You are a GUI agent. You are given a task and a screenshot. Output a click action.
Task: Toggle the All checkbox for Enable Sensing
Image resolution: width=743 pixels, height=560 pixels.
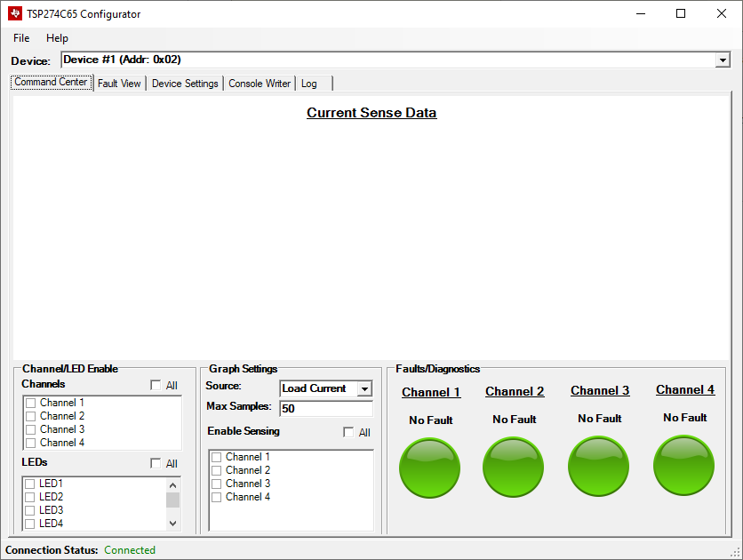348,433
